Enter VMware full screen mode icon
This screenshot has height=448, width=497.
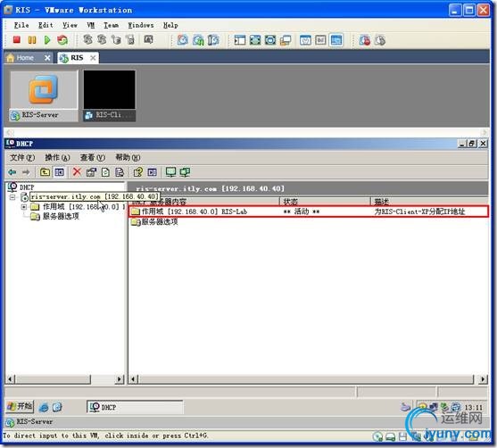click(255, 40)
